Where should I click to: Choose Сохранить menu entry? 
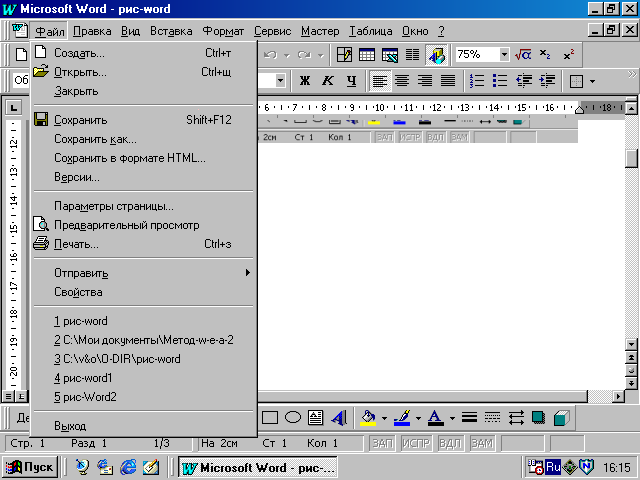tap(144, 120)
